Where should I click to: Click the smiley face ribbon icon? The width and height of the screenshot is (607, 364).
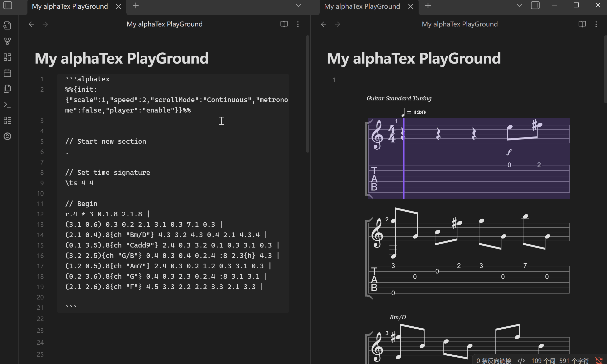tap(7, 136)
